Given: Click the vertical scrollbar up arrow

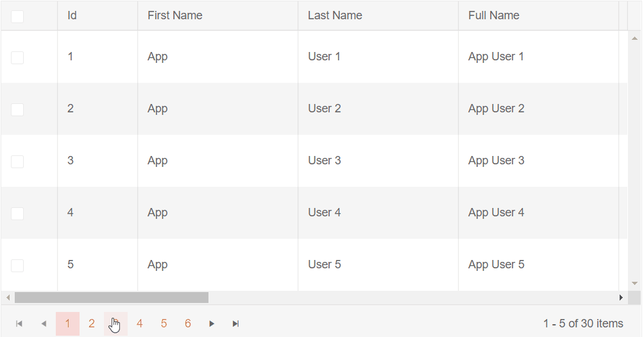Looking at the screenshot, I should pyautogui.click(x=634, y=37).
